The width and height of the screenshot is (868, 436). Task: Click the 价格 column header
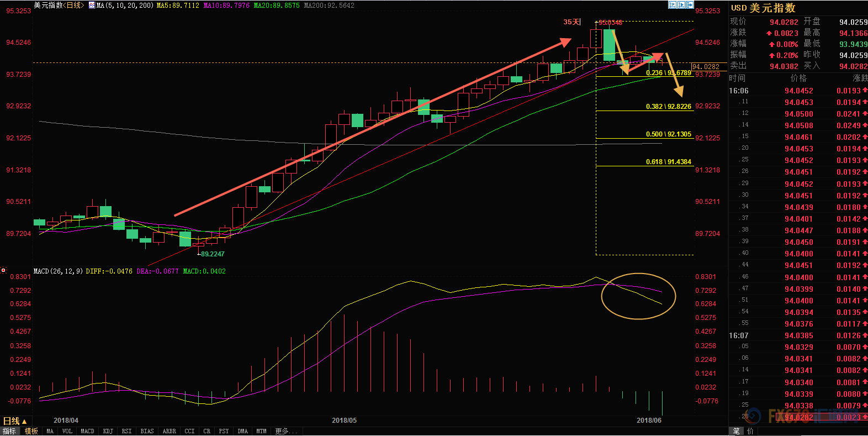click(x=798, y=78)
